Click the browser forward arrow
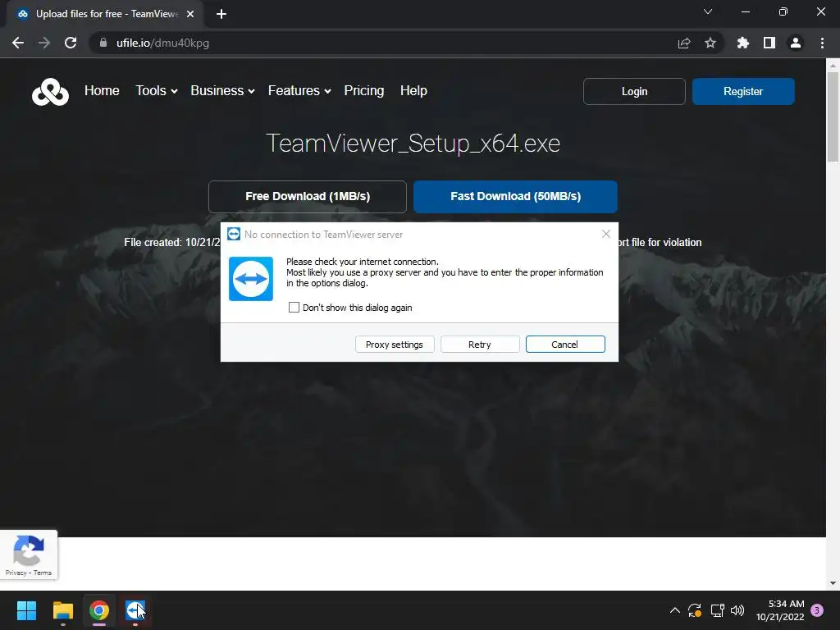The image size is (840, 630). click(x=44, y=43)
